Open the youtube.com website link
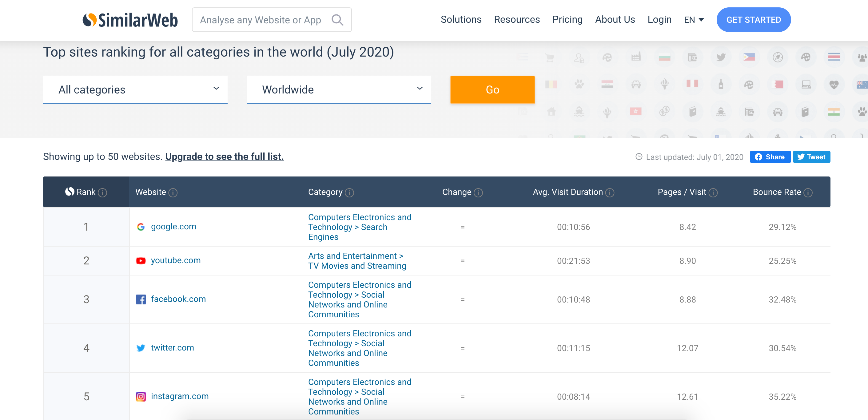868x420 pixels. click(x=176, y=260)
